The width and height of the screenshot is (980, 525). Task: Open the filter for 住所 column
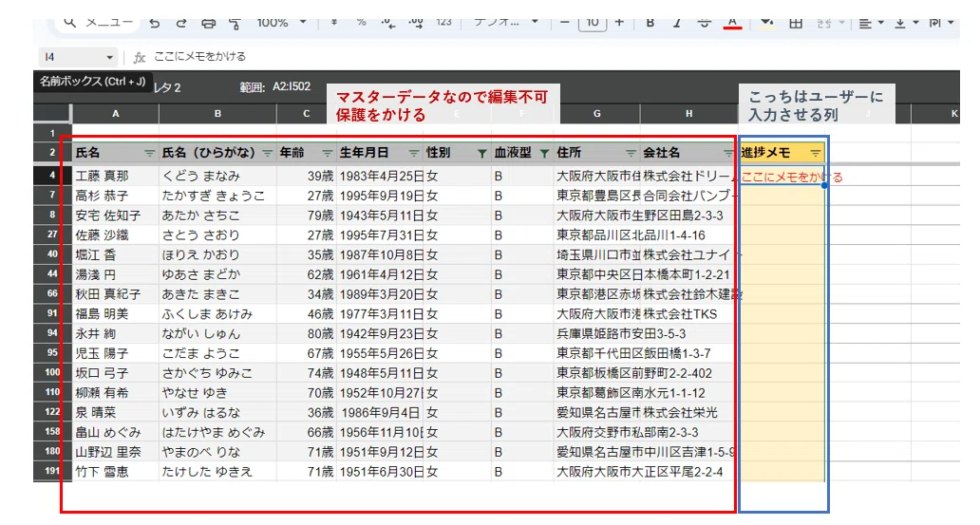(x=631, y=153)
